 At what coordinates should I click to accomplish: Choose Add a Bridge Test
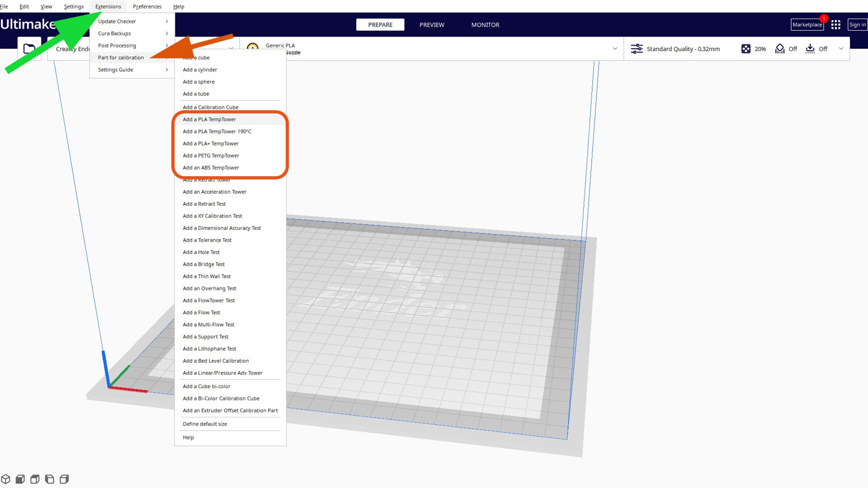pyautogui.click(x=230, y=264)
